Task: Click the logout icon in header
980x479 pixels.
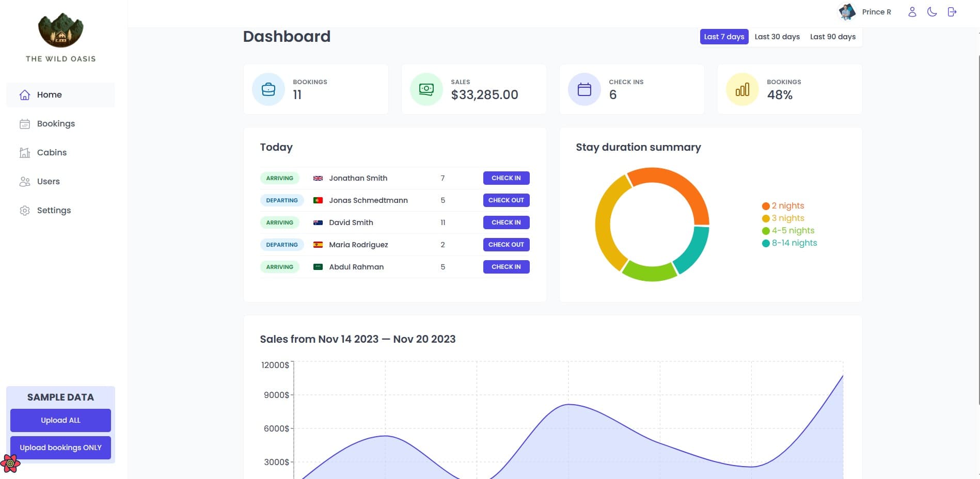Action: point(952,12)
